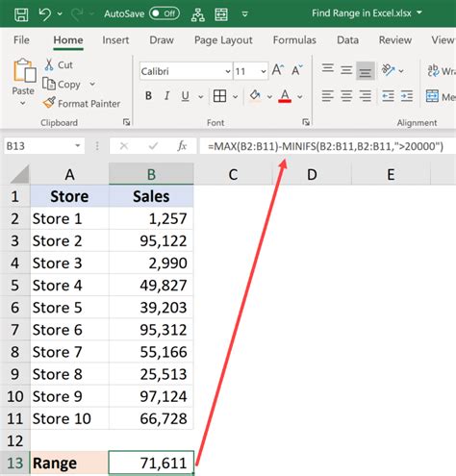The width and height of the screenshot is (456, 476).
Task: Toggle Italic formatting
Action: (x=166, y=95)
